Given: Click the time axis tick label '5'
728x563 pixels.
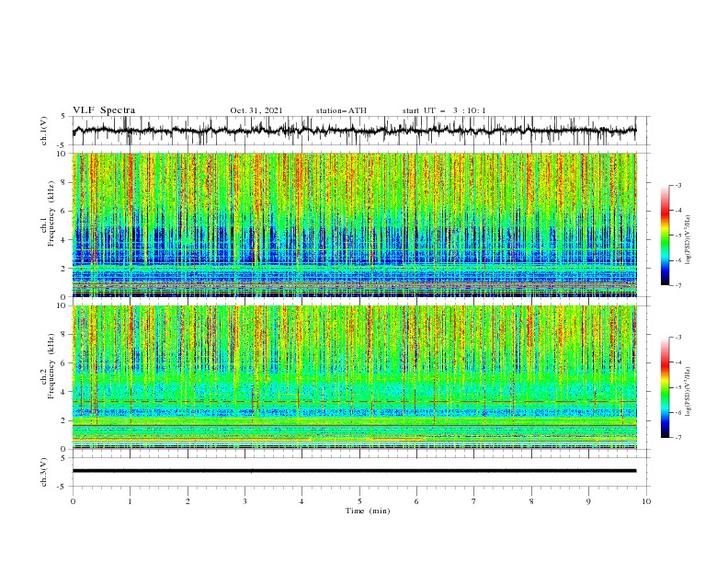Looking at the screenshot, I should 359,501.
